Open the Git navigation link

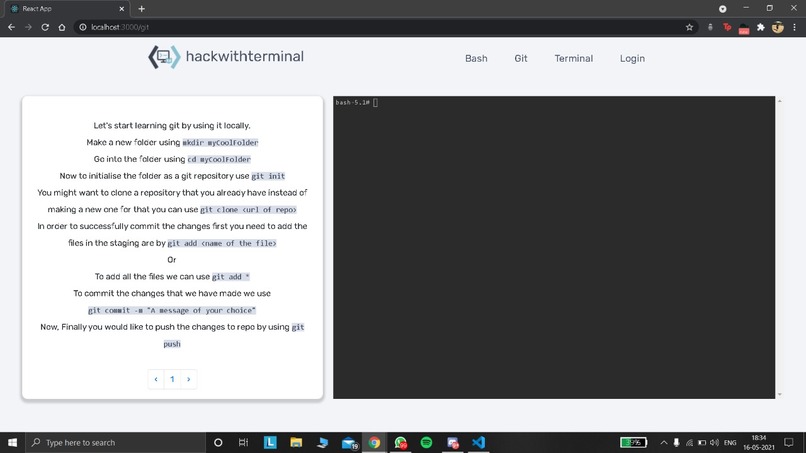tap(521, 59)
